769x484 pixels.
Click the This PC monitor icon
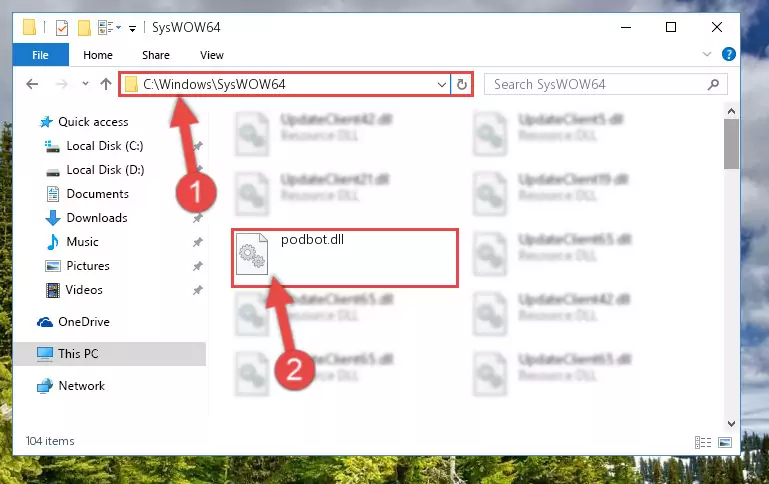coord(45,354)
